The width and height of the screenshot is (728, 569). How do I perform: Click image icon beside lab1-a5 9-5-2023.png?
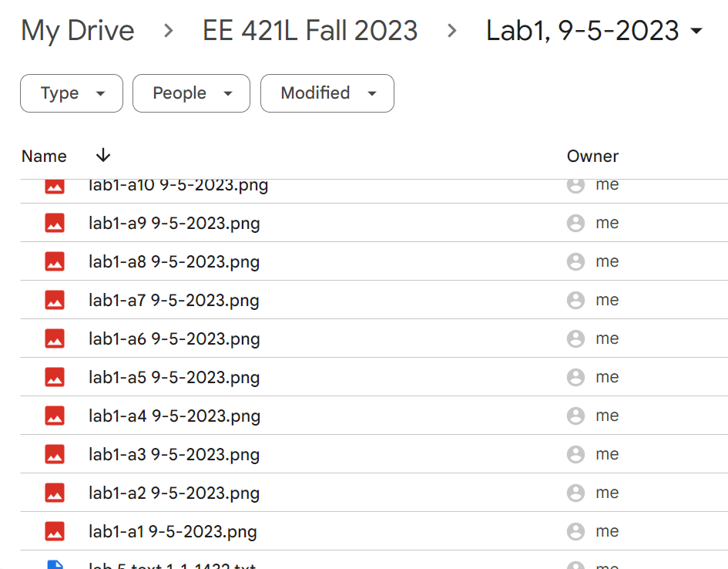[x=55, y=377]
